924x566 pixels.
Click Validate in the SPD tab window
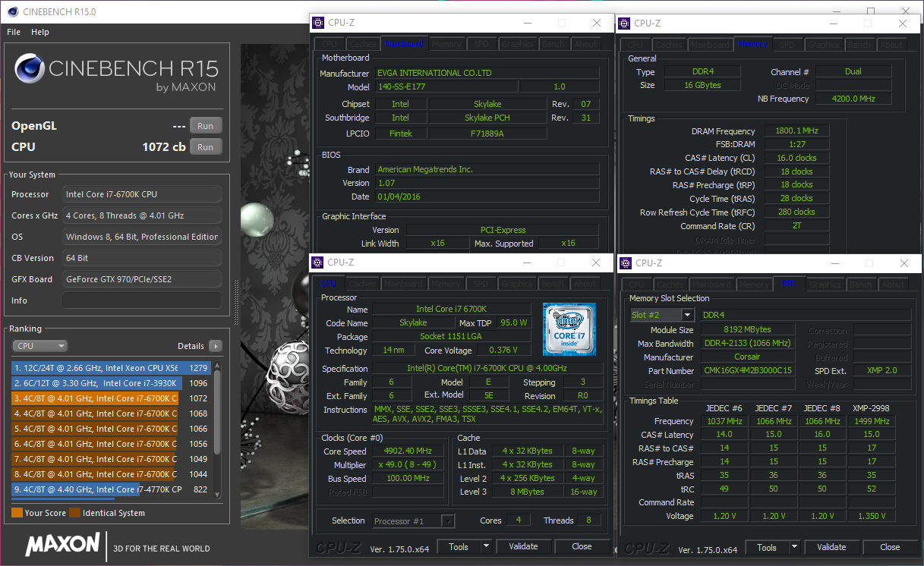pos(831,547)
